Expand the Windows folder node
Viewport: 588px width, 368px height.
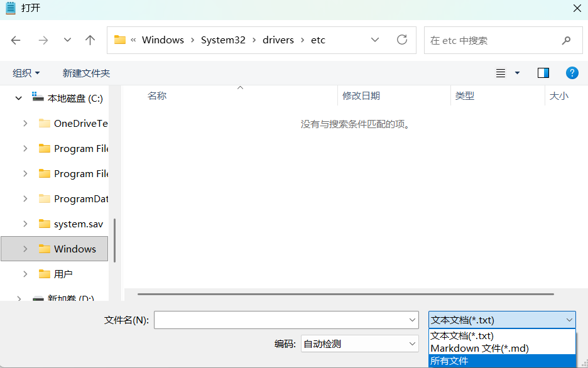[25, 249]
